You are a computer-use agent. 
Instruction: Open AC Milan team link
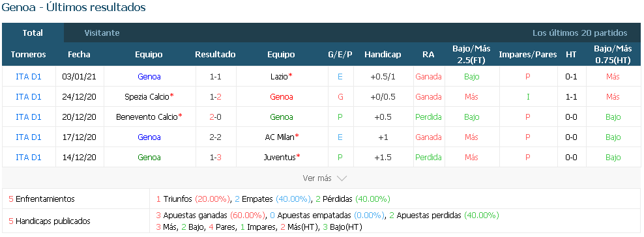[x=280, y=137]
